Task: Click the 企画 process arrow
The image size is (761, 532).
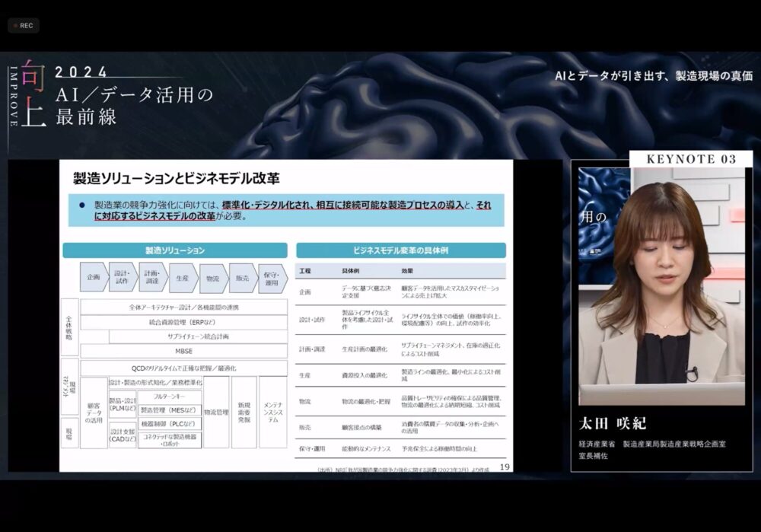Action: pos(93,278)
